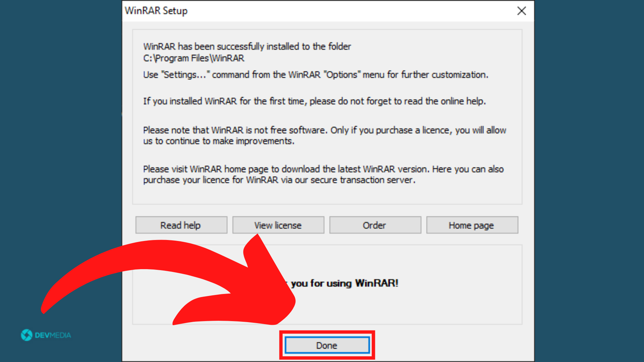Screen dimensions: 644x362
Task: Click the 'Use Settings... command' sentence
Action: pos(316,74)
